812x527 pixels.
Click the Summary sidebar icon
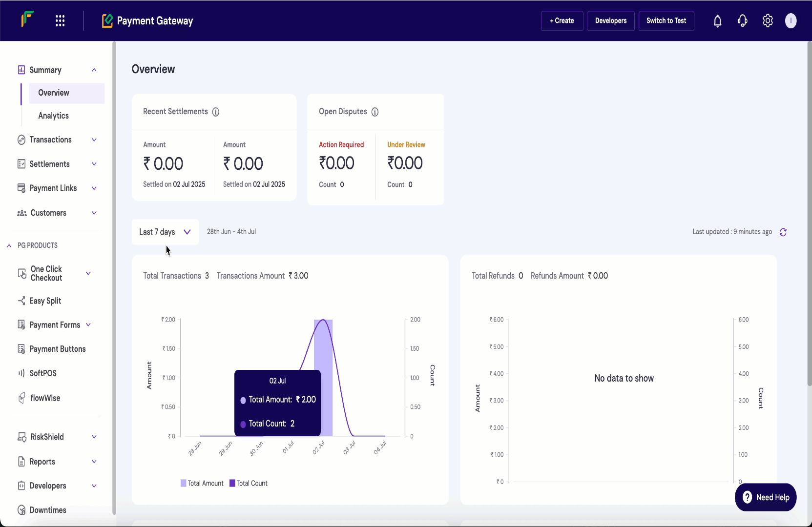coord(21,70)
